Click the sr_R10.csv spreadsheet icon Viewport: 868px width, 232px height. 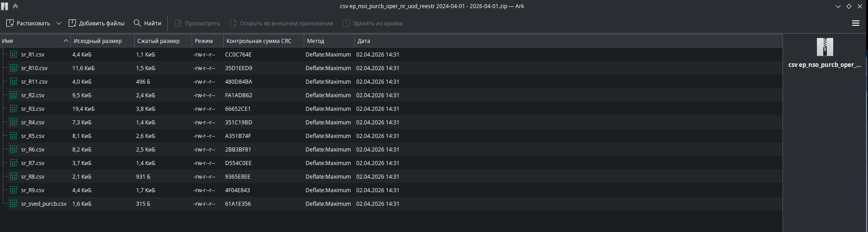tap(14, 68)
